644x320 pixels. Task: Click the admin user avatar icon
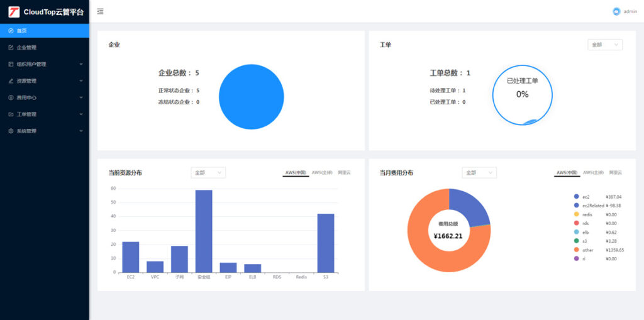pyautogui.click(x=616, y=11)
